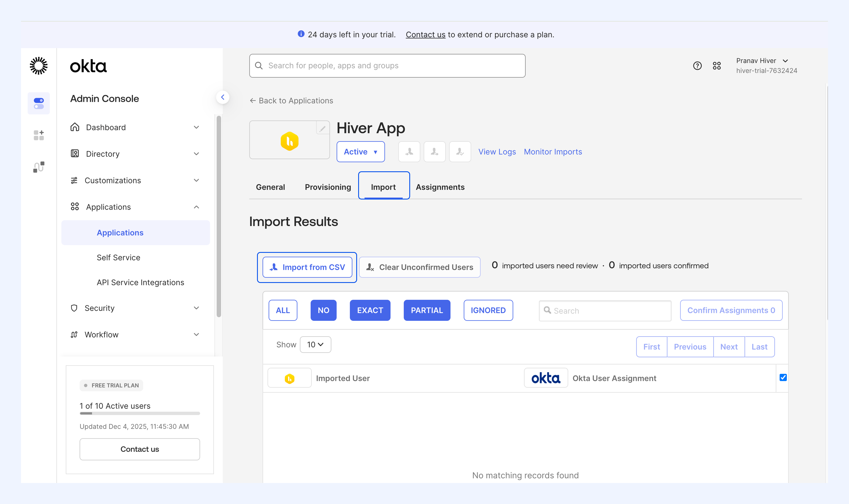Click the okta wordmark logo
This screenshot has height=504, width=849.
tap(88, 66)
